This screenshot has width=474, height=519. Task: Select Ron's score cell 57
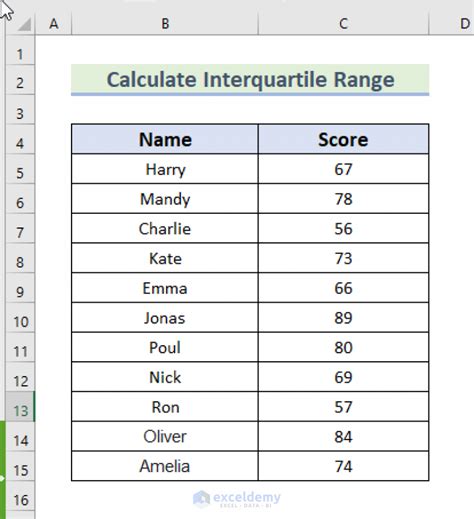343,407
